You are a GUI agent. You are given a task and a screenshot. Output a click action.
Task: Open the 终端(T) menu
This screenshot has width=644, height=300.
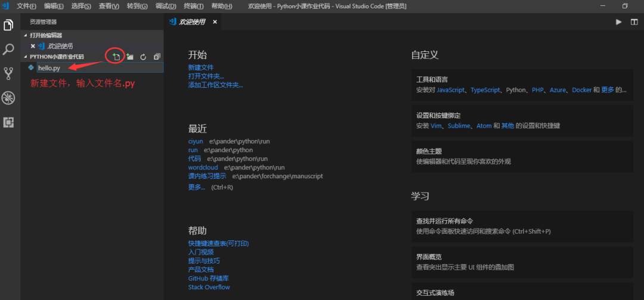(193, 6)
